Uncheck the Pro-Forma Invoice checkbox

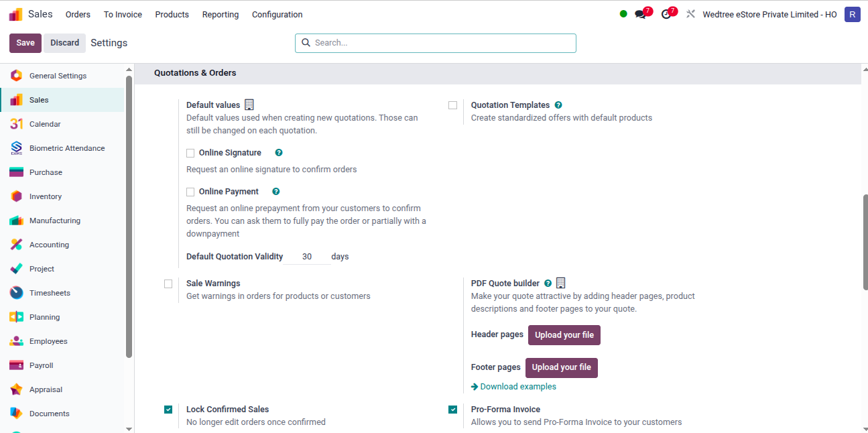[x=453, y=410]
